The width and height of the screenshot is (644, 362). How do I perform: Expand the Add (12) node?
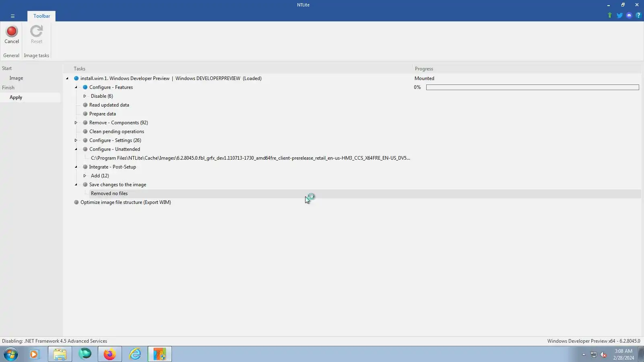(x=85, y=176)
